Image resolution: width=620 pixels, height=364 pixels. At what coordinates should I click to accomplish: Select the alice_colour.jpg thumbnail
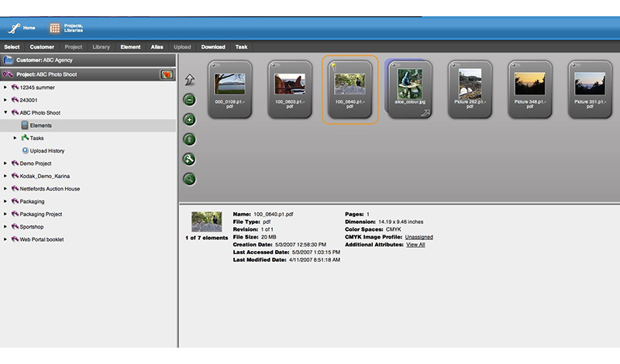click(x=410, y=84)
